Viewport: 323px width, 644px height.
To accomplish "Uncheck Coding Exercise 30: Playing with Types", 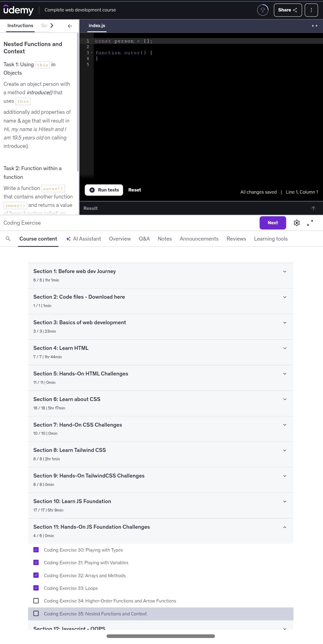I will [36, 550].
